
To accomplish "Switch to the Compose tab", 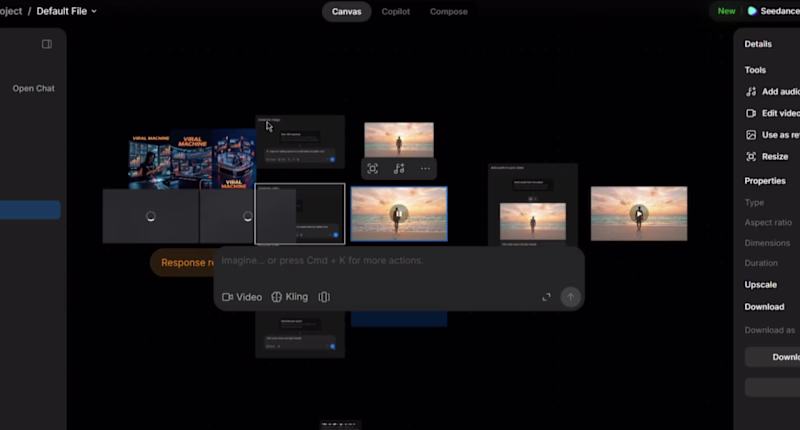I will click(x=448, y=11).
